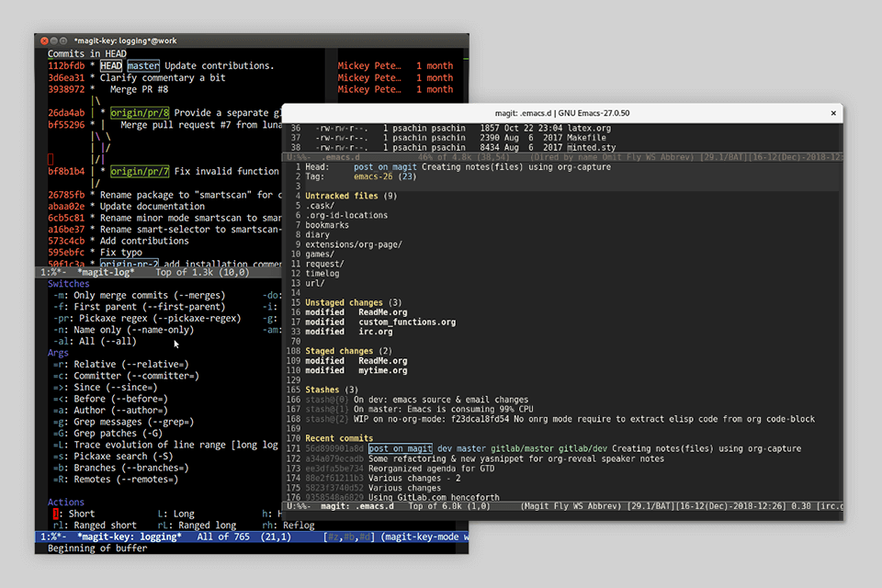The image size is (882, 588).
Task: Expand staged mytime.org diff
Action: point(356,371)
